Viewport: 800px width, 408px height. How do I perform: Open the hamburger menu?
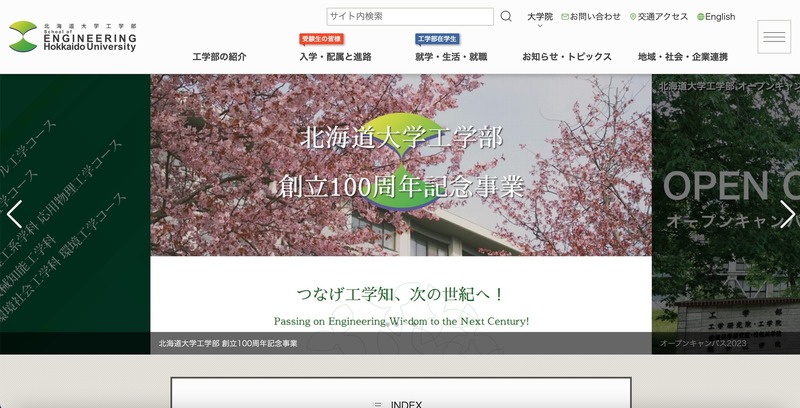click(x=774, y=37)
